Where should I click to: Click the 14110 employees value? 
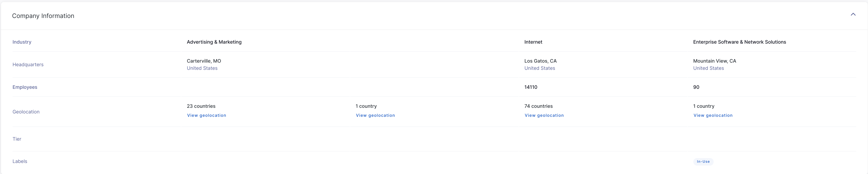(x=531, y=87)
